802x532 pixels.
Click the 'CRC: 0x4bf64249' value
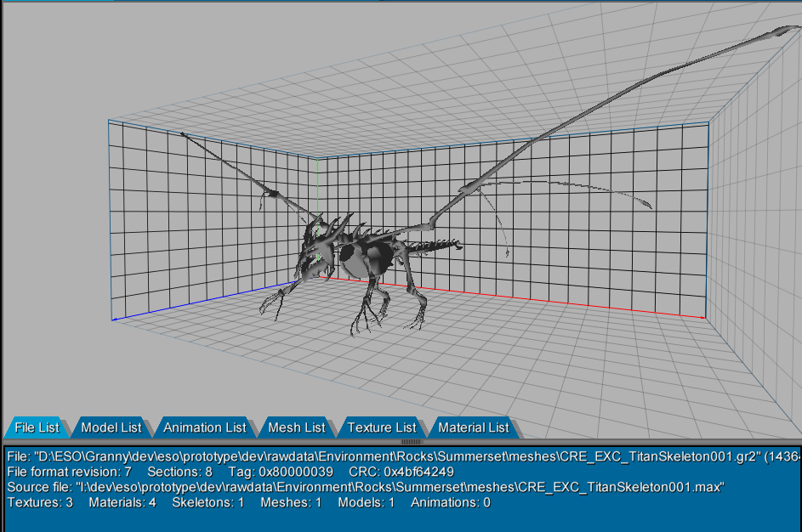tap(401, 472)
